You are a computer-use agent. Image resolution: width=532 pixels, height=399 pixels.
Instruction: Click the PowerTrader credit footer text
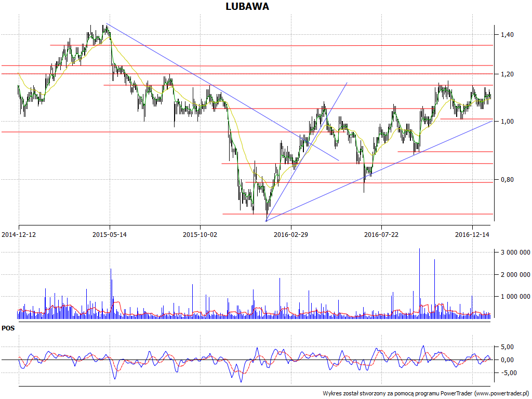[x=427, y=394]
